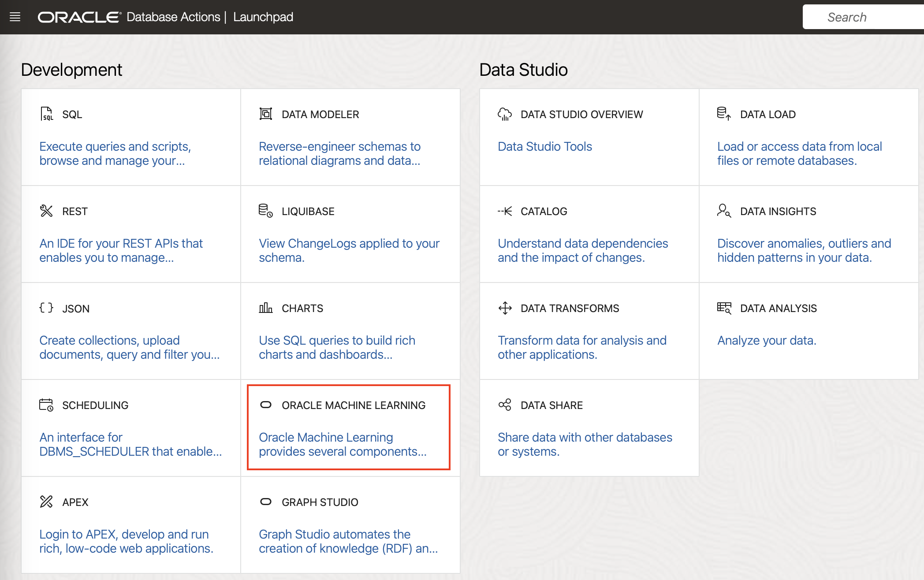Click the SQL worksheet icon

pyautogui.click(x=46, y=114)
